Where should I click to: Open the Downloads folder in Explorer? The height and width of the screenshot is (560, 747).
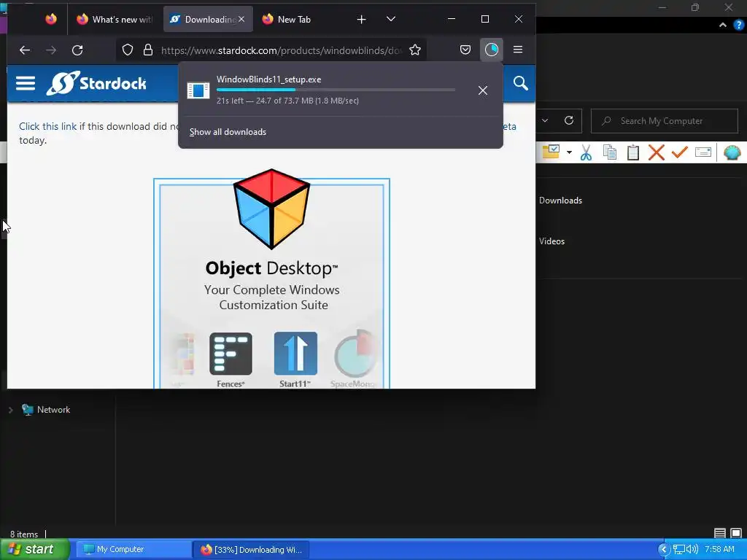coord(560,201)
